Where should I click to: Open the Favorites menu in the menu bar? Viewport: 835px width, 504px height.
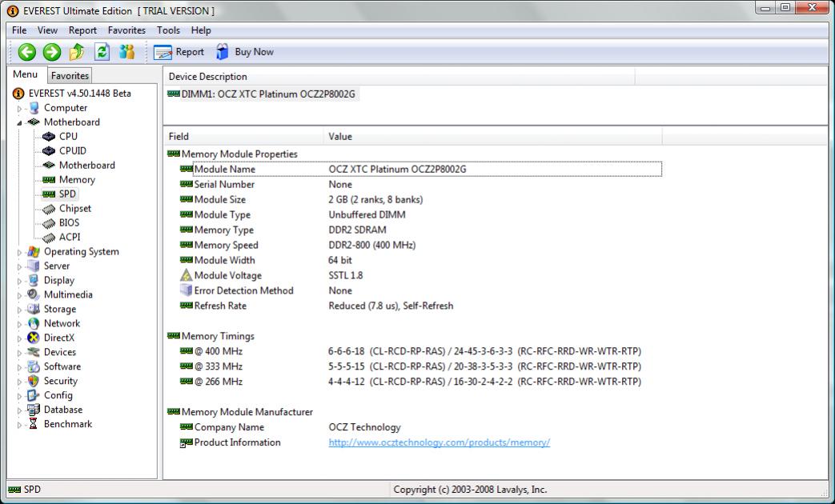[x=126, y=30]
